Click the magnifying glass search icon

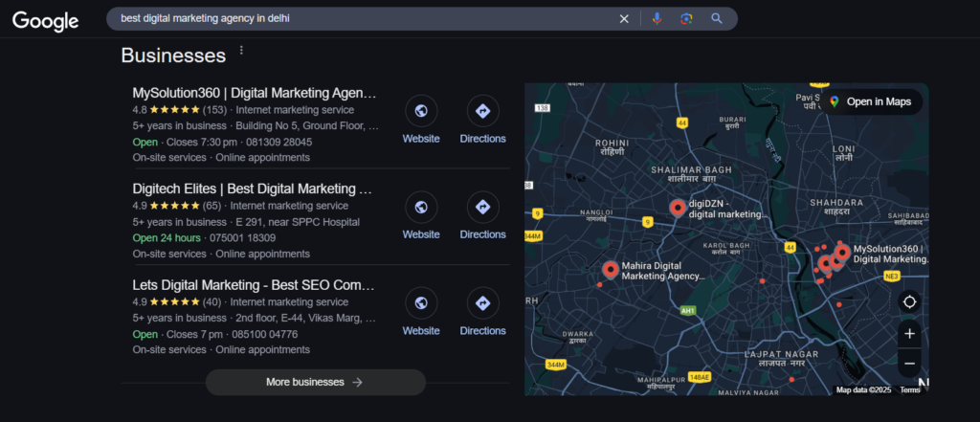[717, 19]
